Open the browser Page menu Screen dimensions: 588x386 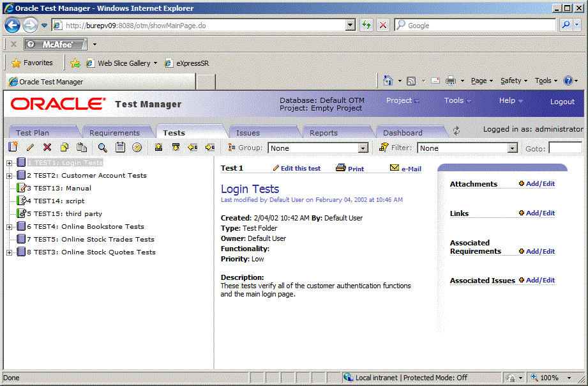(482, 81)
